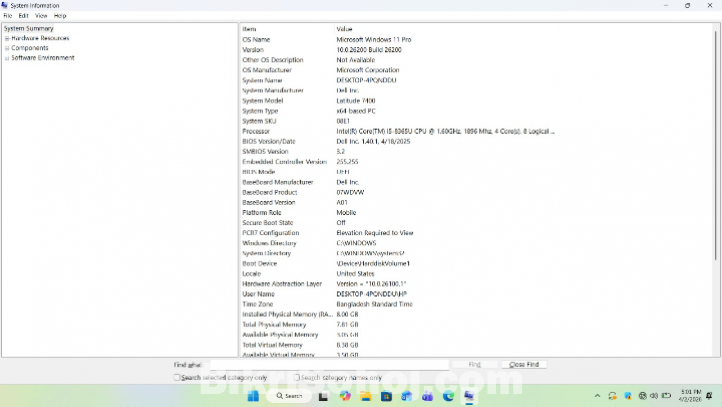Open Microsoft Edge from the taskbar
The image size is (722, 407).
pyautogui.click(x=448, y=396)
